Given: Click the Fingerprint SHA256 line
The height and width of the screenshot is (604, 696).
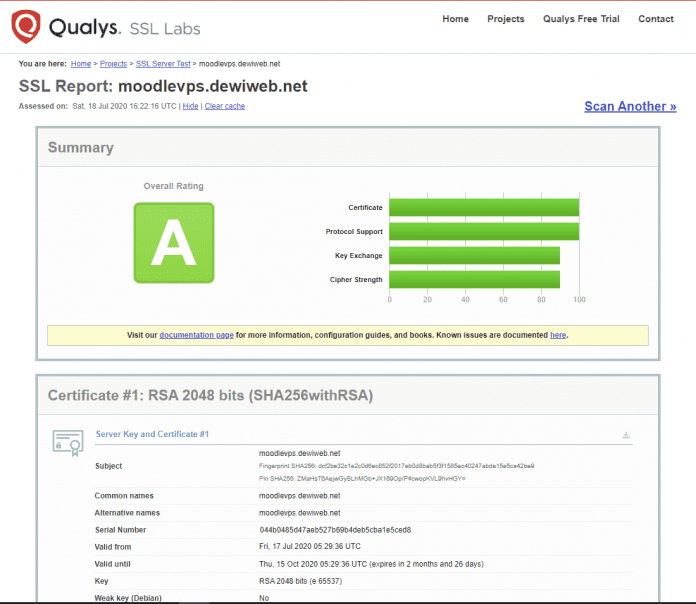Looking at the screenshot, I should pos(396,466).
